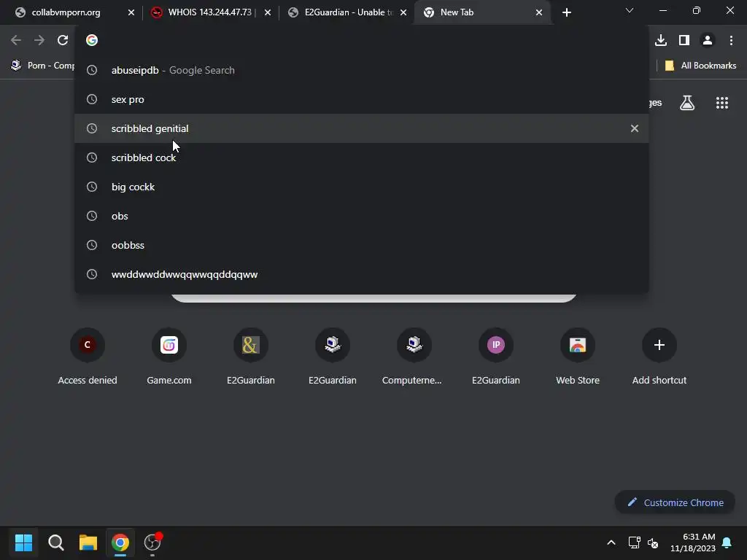Screen dimensions: 747x560
Task: Choose the obs history suggestion
Action: 362,216
